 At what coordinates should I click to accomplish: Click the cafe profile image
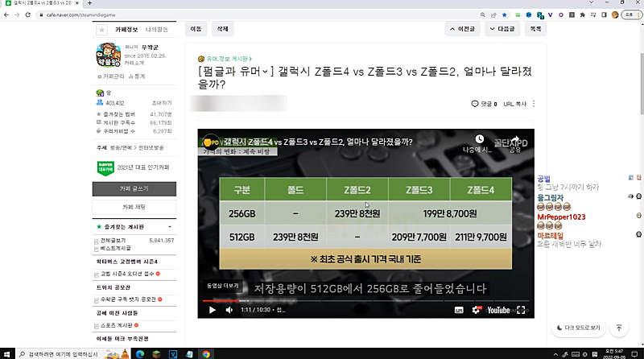click(108, 55)
